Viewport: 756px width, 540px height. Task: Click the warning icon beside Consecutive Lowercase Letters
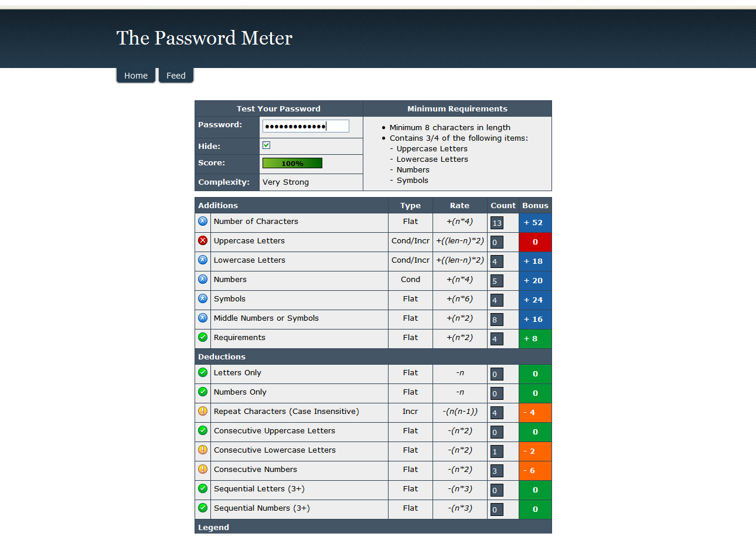(203, 450)
